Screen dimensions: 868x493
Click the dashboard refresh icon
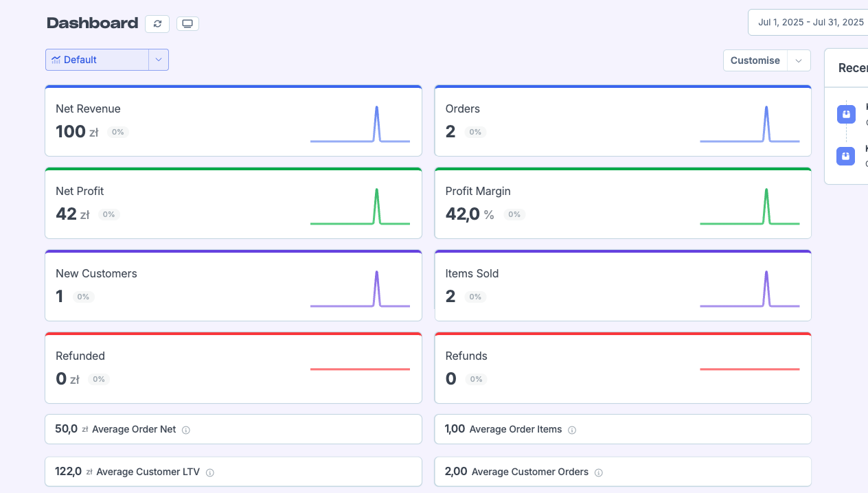point(157,23)
